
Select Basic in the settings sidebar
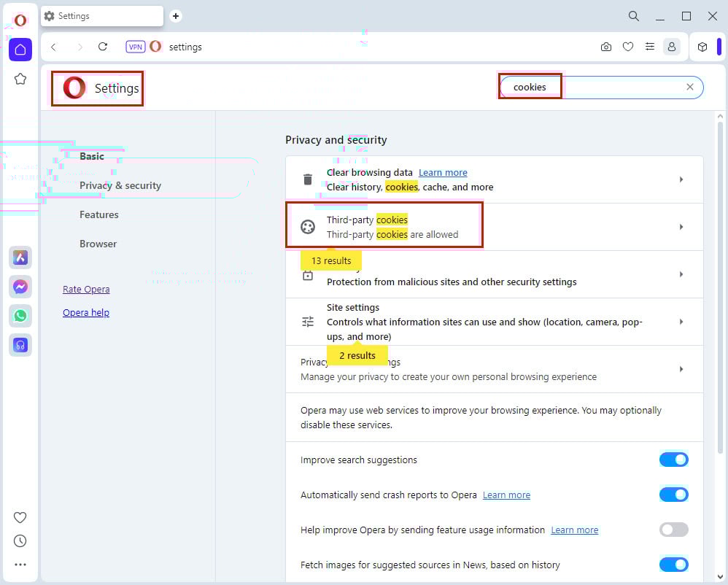(x=92, y=157)
